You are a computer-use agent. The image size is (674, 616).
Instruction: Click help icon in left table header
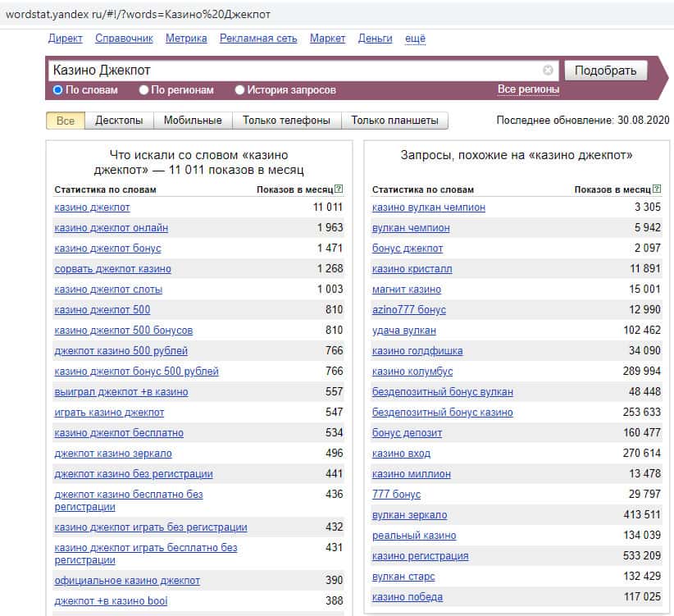[339, 189]
